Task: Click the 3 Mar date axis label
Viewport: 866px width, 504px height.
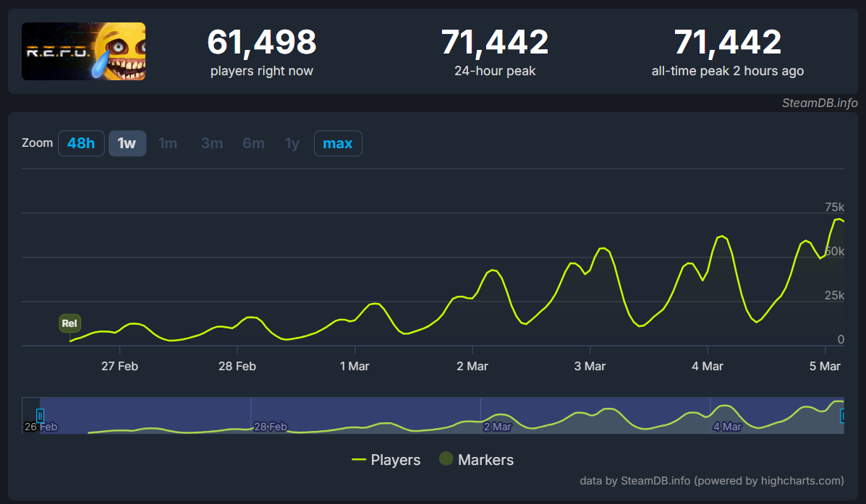Action: 590,367
